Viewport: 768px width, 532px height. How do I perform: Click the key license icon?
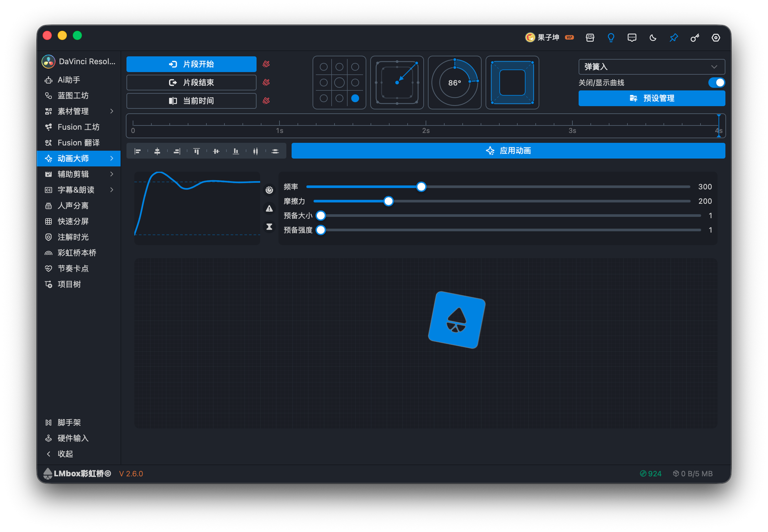point(695,37)
